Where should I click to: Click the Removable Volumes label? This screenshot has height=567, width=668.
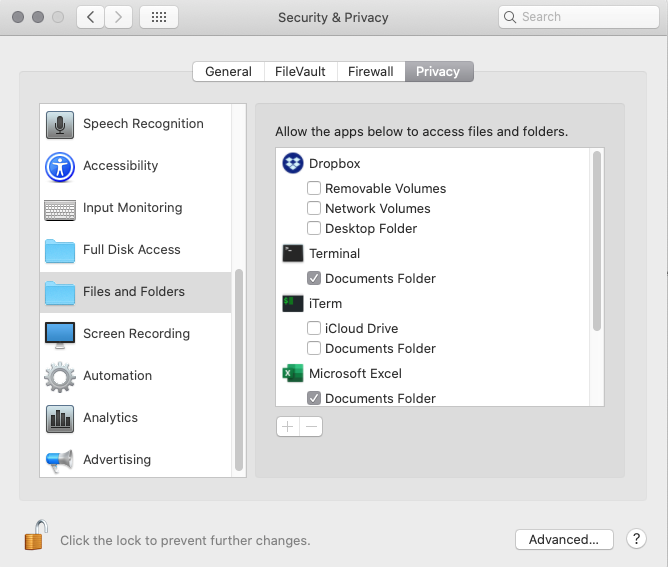386,188
